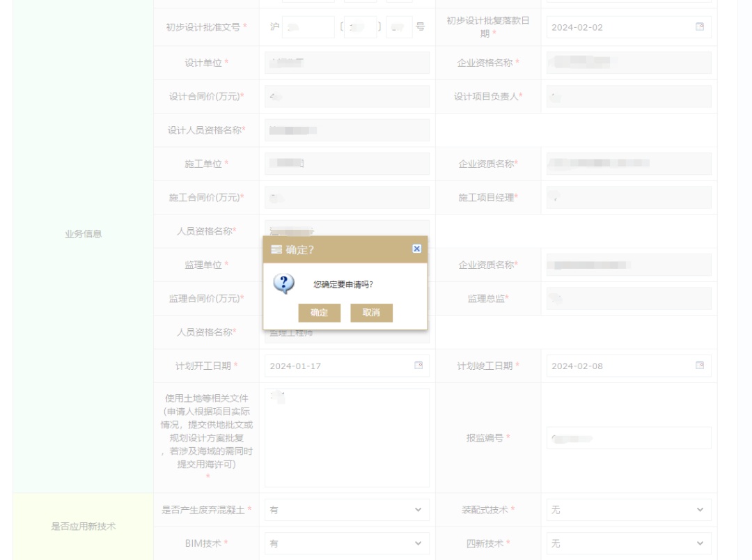This screenshot has height=560, width=752.
Task: Select the 施工项目经理 input field
Action: coord(628,198)
